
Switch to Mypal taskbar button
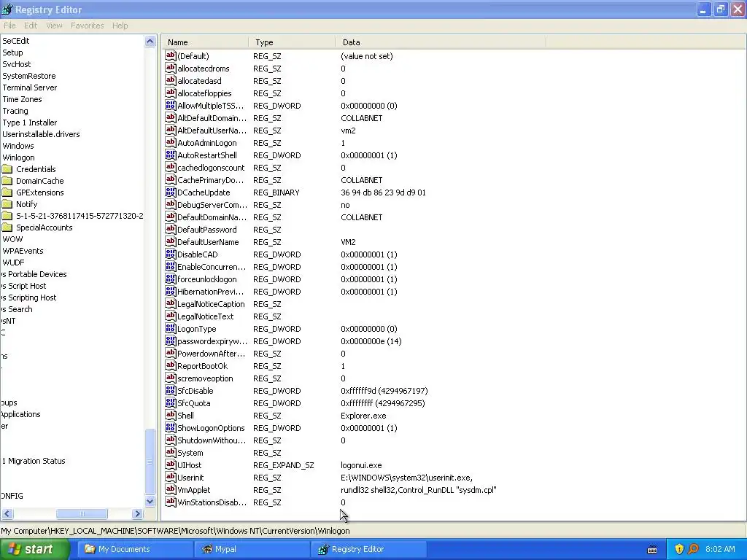(252, 549)
